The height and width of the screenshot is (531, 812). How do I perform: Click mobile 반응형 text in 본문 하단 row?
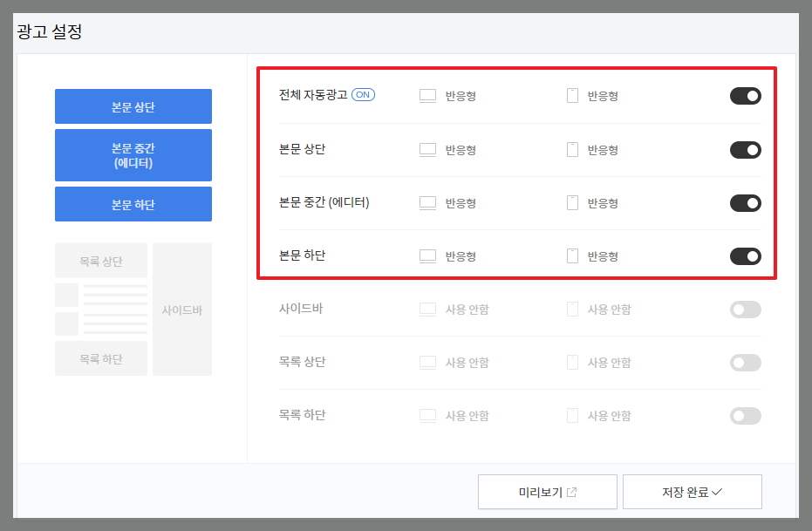(603, 256)
